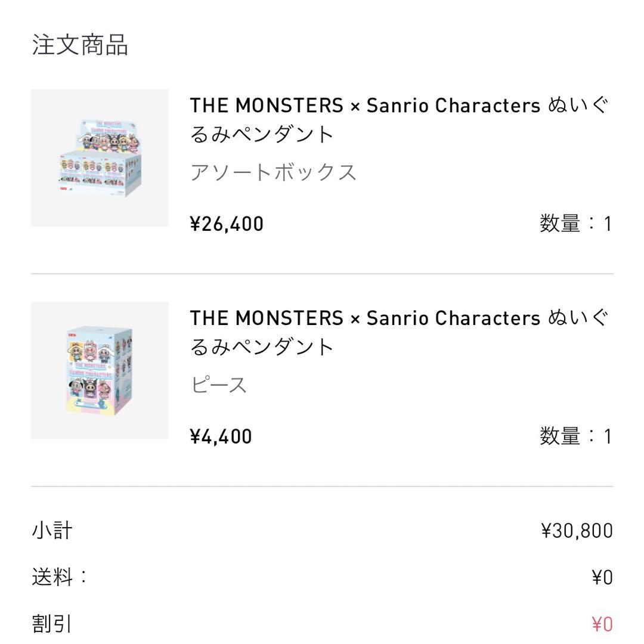This screenshot has height=644, width=644.
Task: Click the 割引 discount label
Action: (x=52, y=624)
